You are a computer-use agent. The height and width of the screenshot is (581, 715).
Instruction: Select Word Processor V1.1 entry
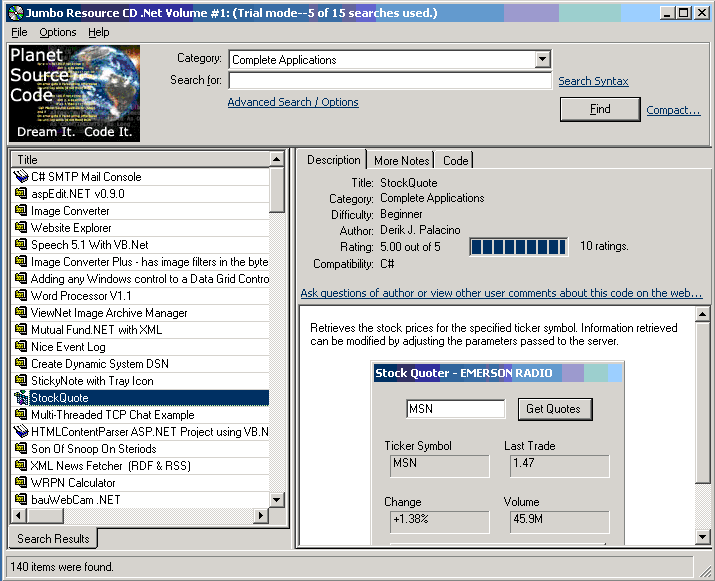click(x=140, y=296)
